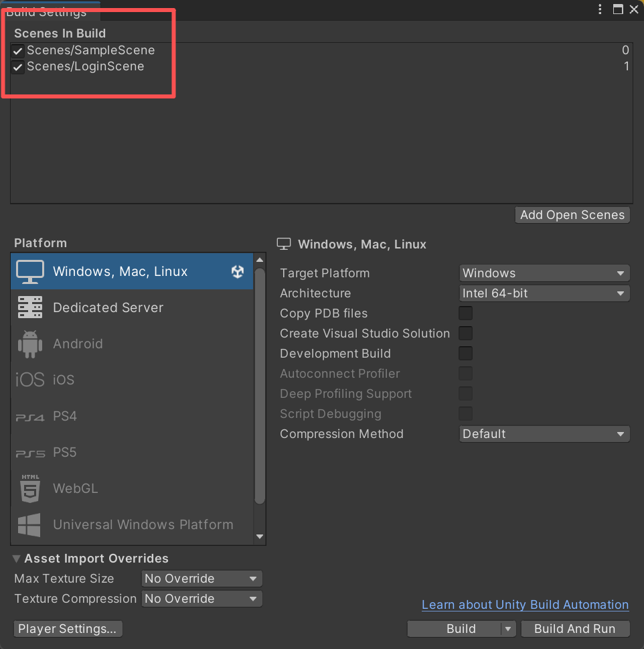The width and height of the screenshot is (644, 649).
Task: Click the platform list scrollbar thumb
Action: (260, 386)
